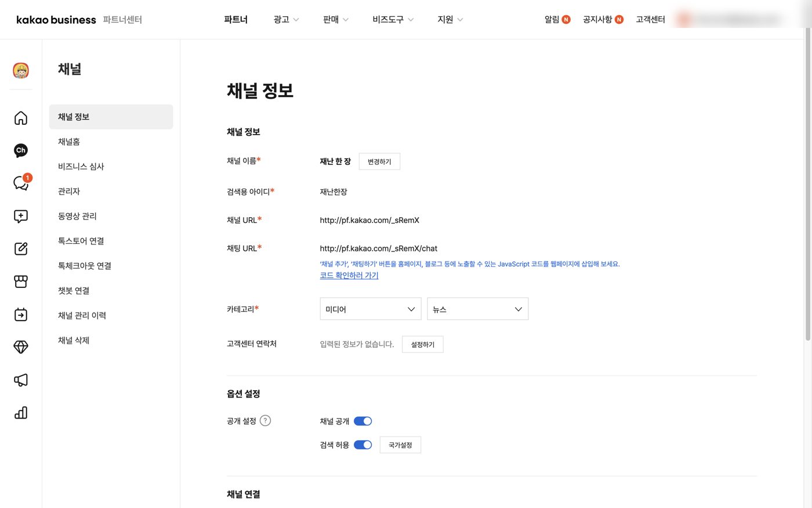The width and height of the screenshot is (812, 508).
Task: Click the help icon beside 공개 설정
Action: [265, 421]
